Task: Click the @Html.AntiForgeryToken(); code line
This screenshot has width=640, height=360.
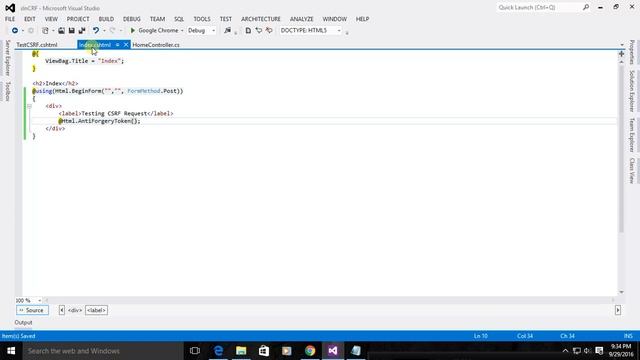Action: [99, 121]
